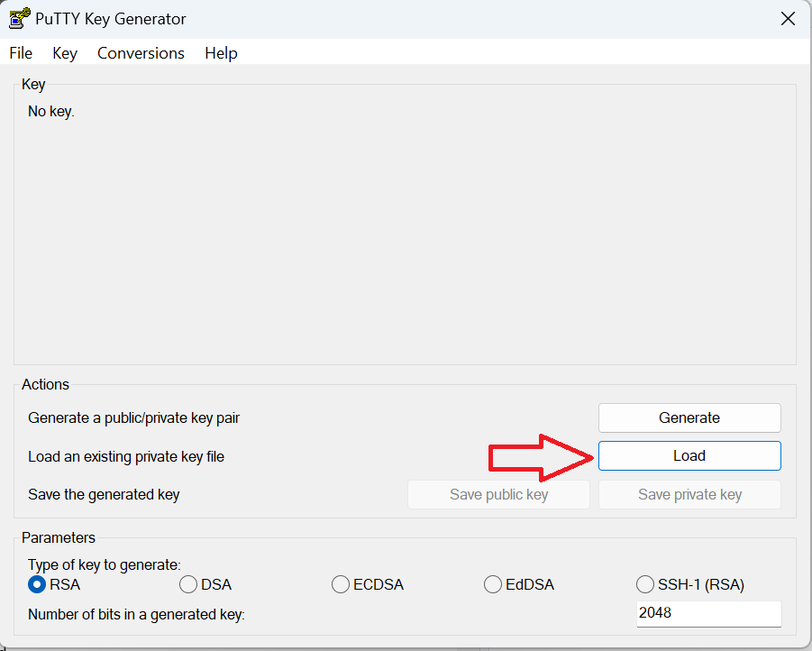This screenshot has width=812, height=651.
Task: Click the Load button
Action: [689, 456]
